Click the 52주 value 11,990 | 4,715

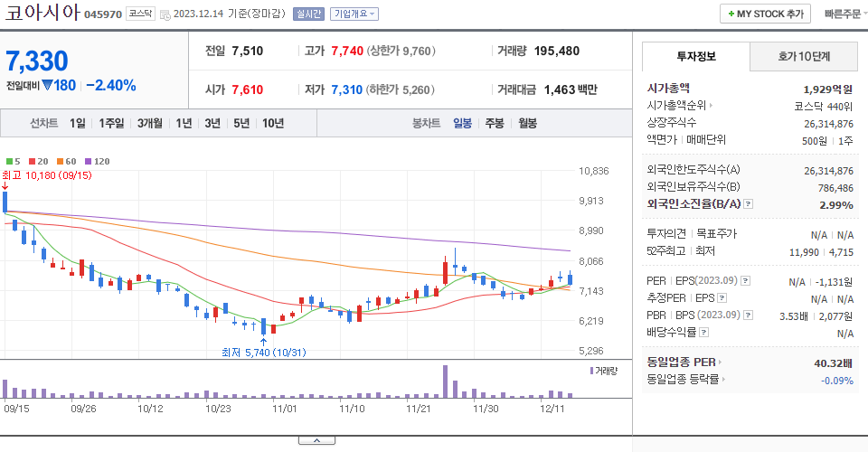[x=821, y=251]
